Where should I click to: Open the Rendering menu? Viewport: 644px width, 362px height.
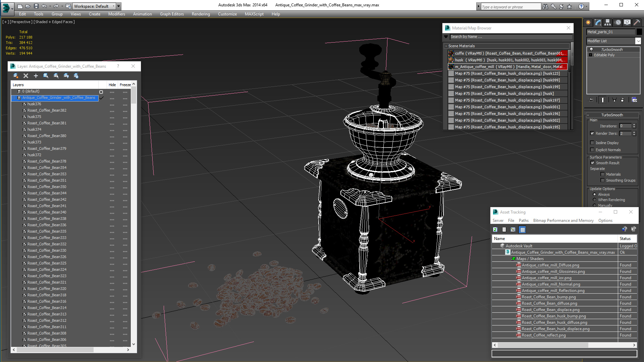pos(201,14)
